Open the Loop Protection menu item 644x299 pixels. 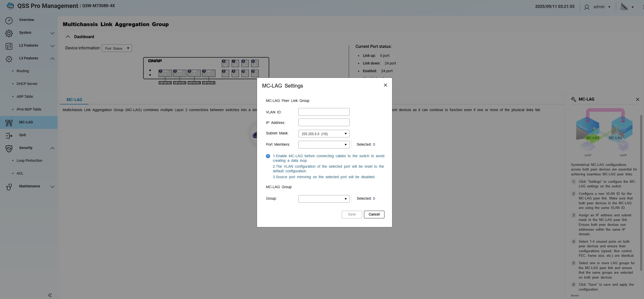pos(29,161)
